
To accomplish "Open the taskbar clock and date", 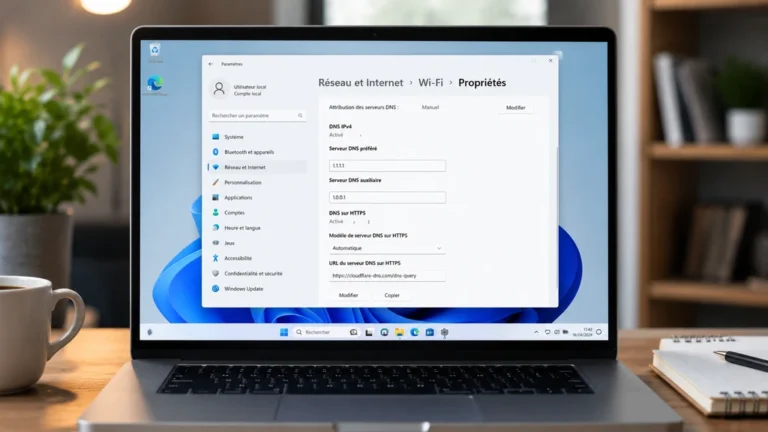I will [x=583, y=332].
